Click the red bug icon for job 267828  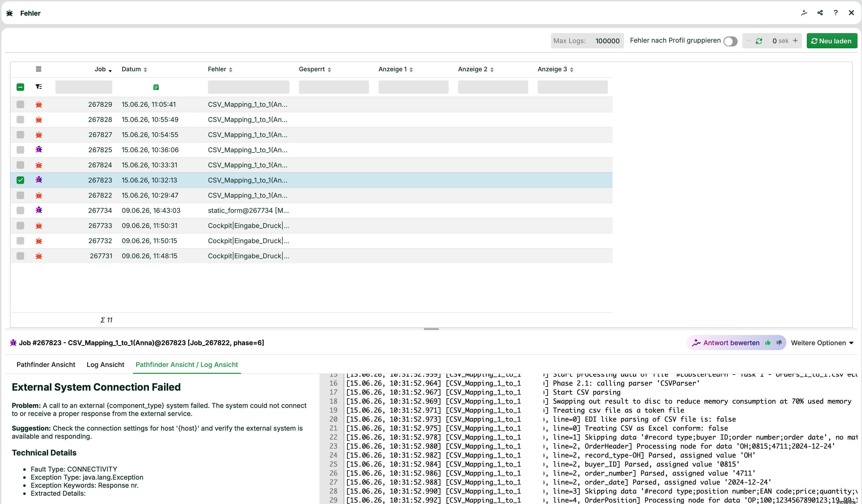pyautogui.click(x=39, y=120)
